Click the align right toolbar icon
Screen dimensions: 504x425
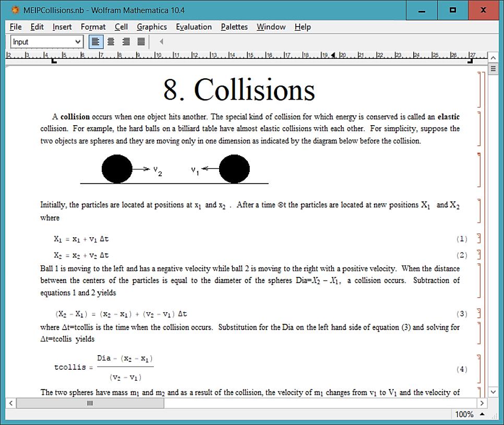[126, 42]
